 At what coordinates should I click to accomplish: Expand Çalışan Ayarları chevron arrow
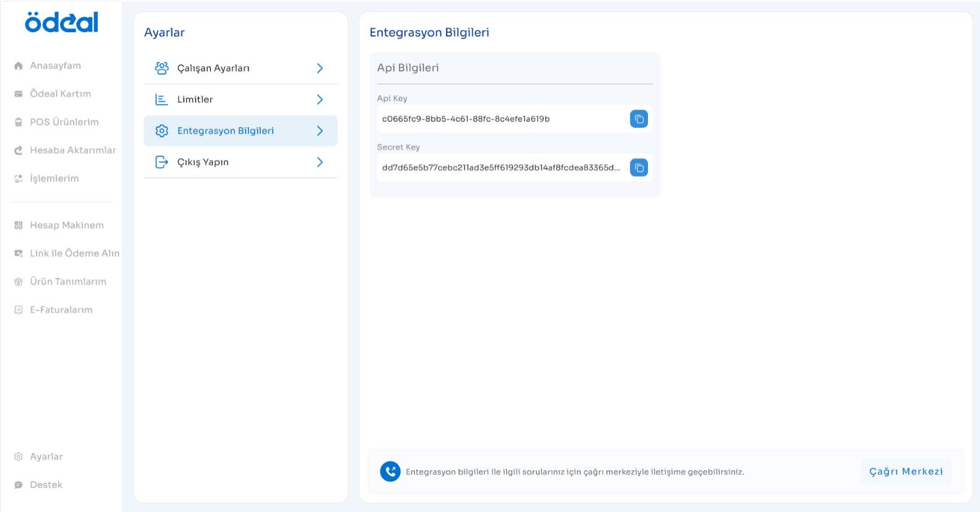[320, 68]
